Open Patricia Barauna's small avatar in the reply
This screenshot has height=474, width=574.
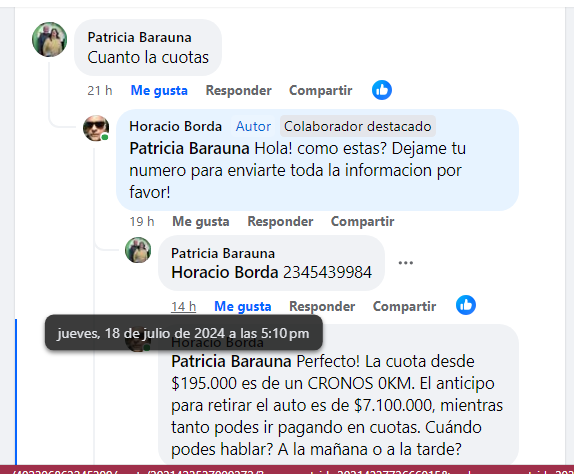click(138, 250)
